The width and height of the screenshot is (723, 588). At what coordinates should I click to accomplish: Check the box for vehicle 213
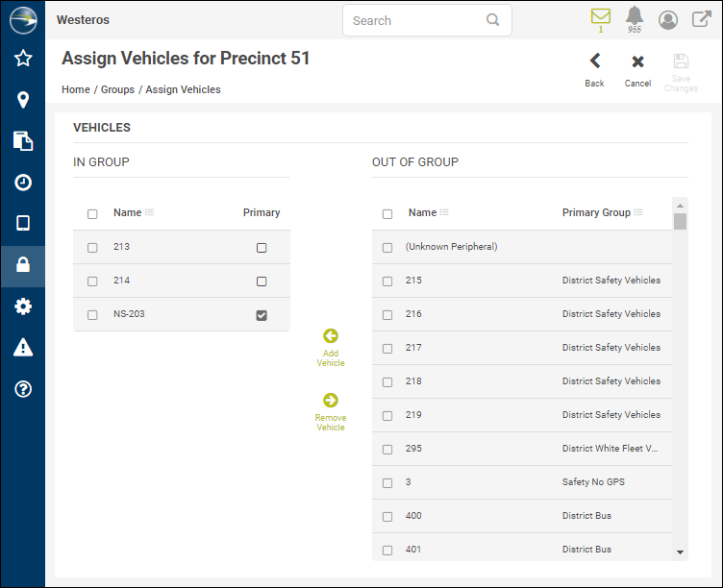(x=92, y=248)
